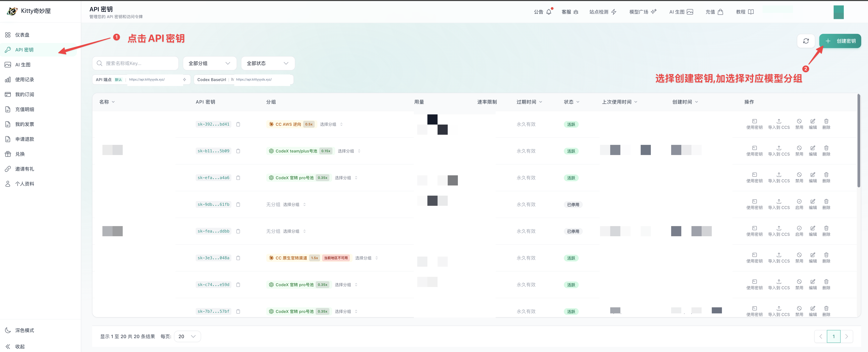Disable the sk-efa...a4a6 key with 禁用
The image size is (868, 352).
799,178
